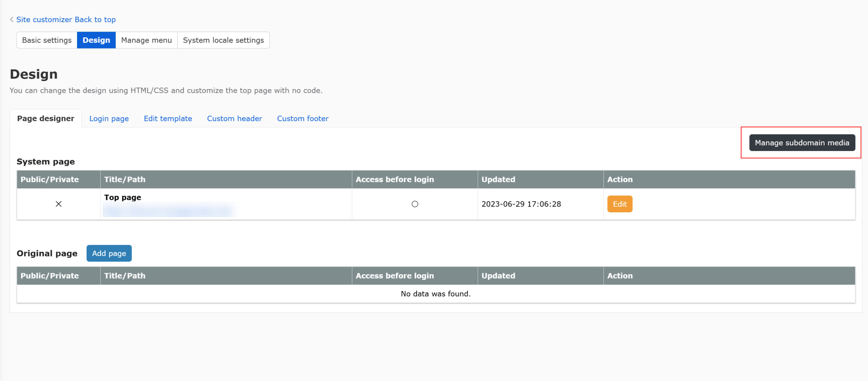Select the Page designer sub-tab
Screen dimensions: 868x381
[46, 119]
